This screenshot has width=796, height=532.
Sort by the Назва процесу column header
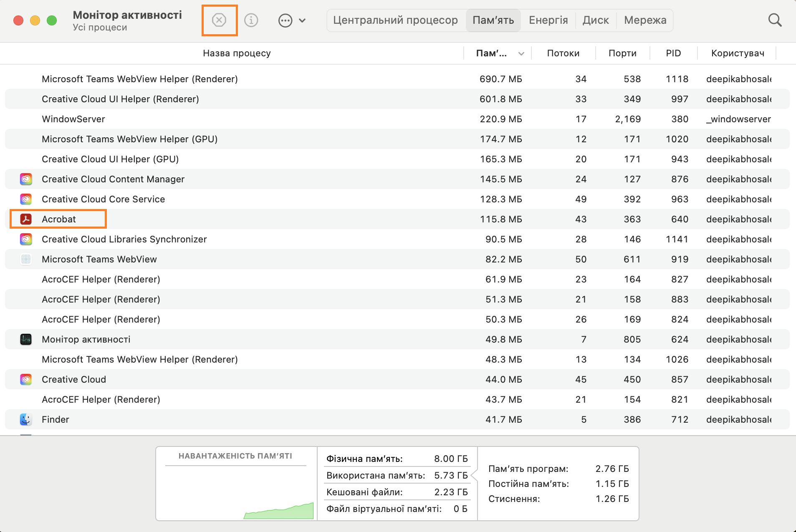pyautogui.click(x=237, y=53)
